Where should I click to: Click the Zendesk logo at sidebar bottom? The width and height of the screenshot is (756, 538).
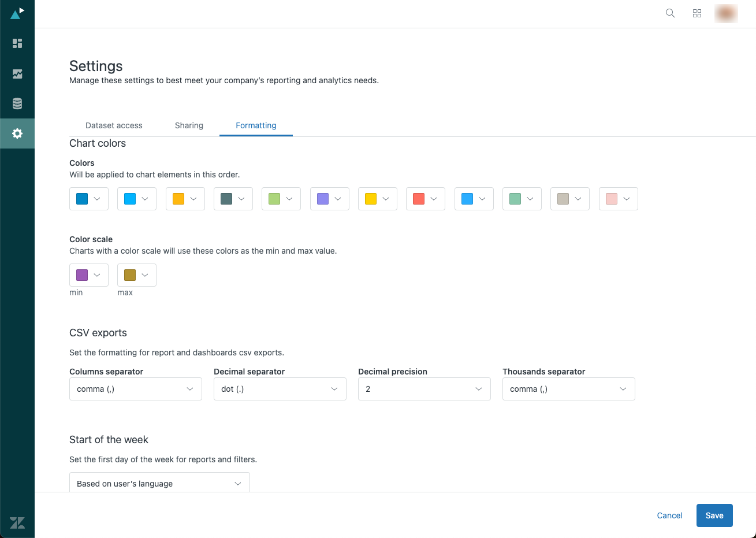coord(17,523)
